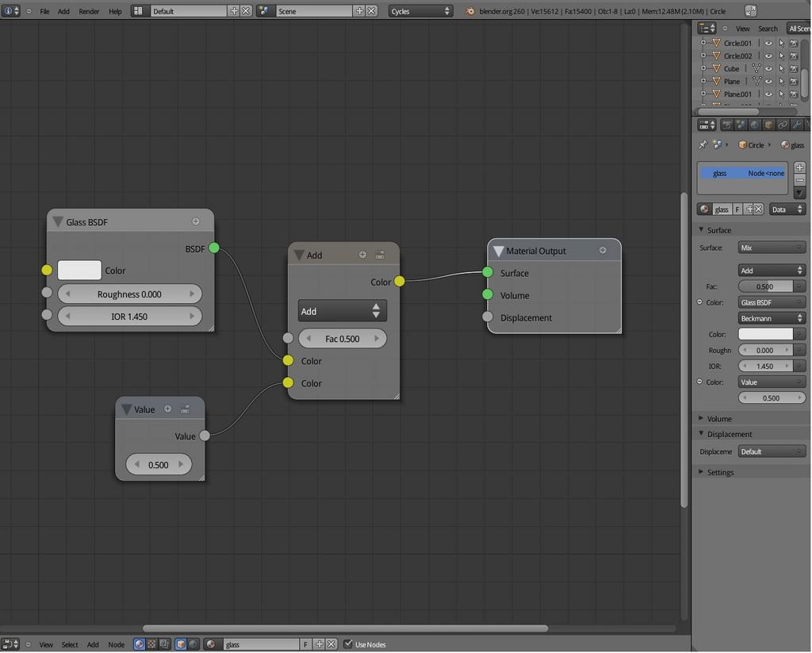Open the Outliner editor type selector
812x653 pixels.
707,28
